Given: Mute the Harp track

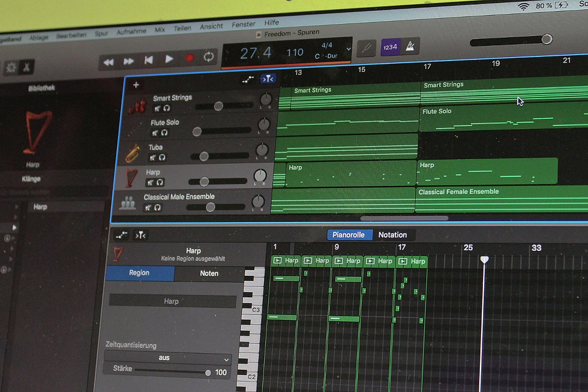Looking at the screenshot, I should point(150,182).
